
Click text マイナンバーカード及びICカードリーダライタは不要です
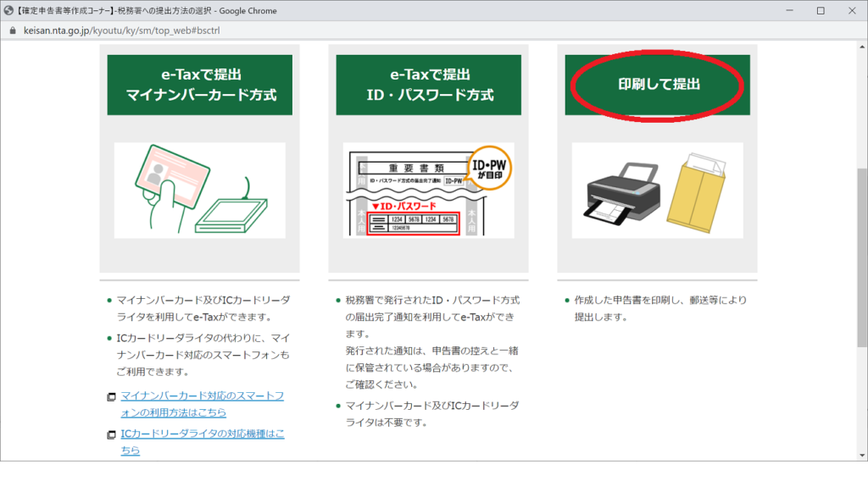coord(432,414)
